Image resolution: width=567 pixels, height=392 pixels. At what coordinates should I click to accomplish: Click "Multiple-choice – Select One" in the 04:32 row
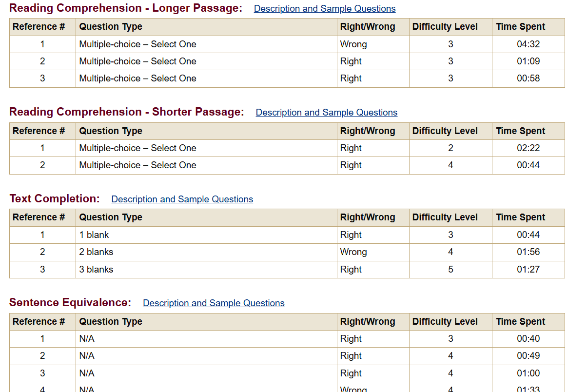click(x=138, y=44)
